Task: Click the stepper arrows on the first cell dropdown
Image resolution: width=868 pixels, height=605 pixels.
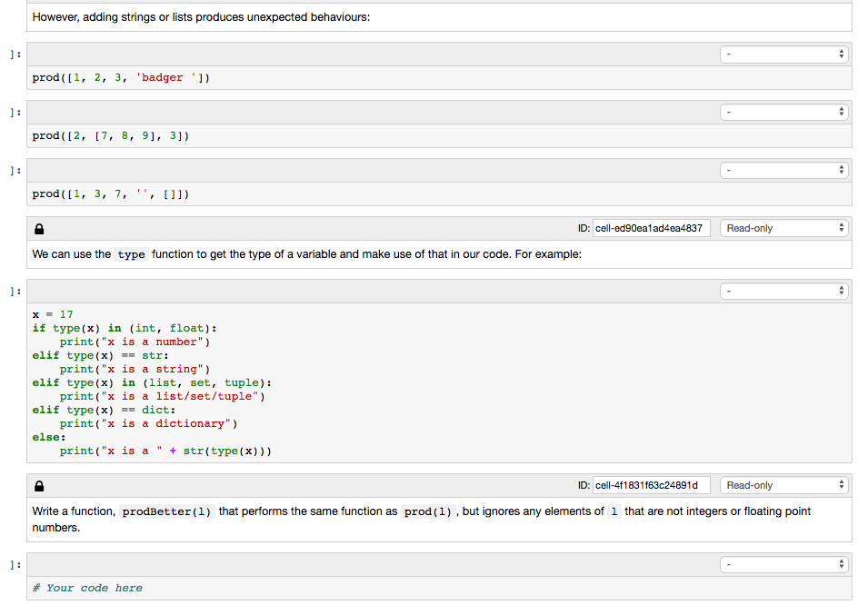Action: pos(841,54)
